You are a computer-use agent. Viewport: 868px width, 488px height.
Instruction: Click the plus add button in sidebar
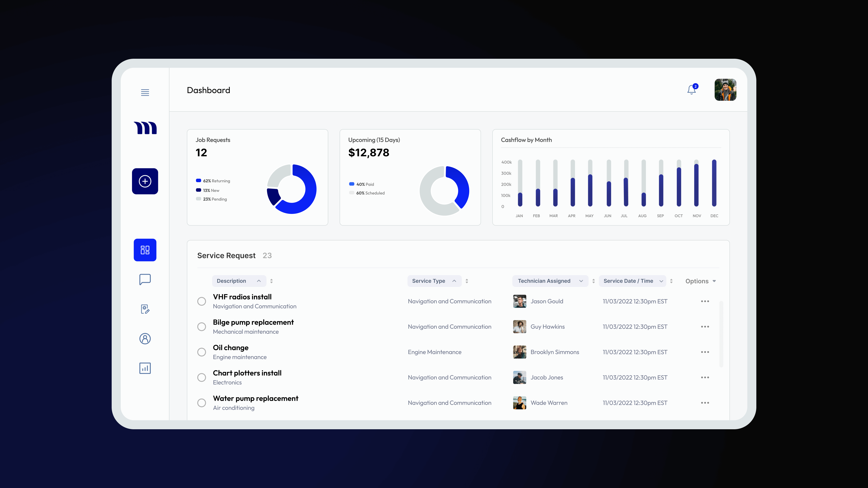coord(145,181)
